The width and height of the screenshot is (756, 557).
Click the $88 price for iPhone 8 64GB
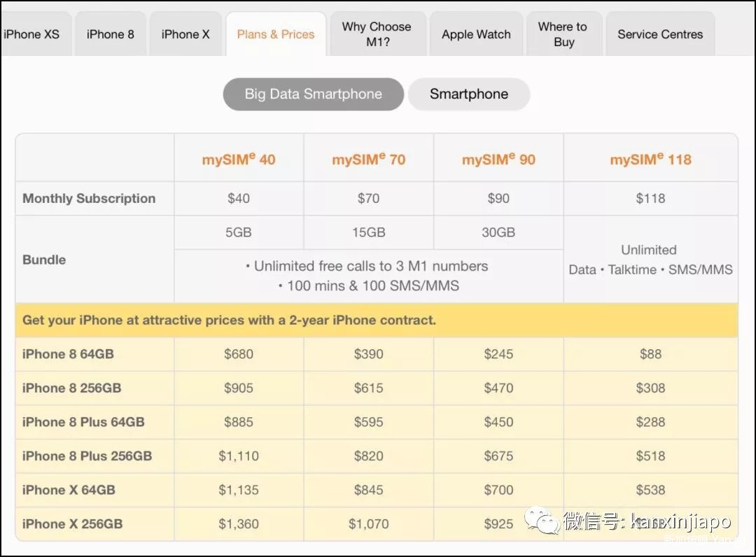coord(650,354)
